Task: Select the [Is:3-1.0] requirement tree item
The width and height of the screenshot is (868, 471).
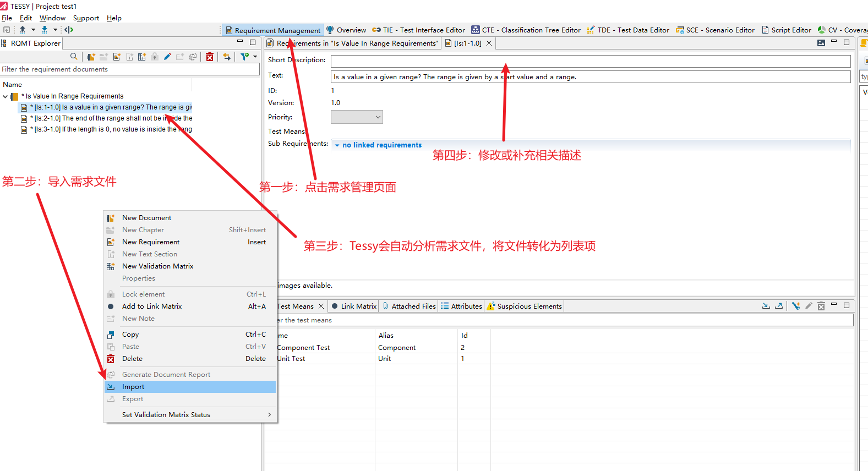Action: coord(106,129)
